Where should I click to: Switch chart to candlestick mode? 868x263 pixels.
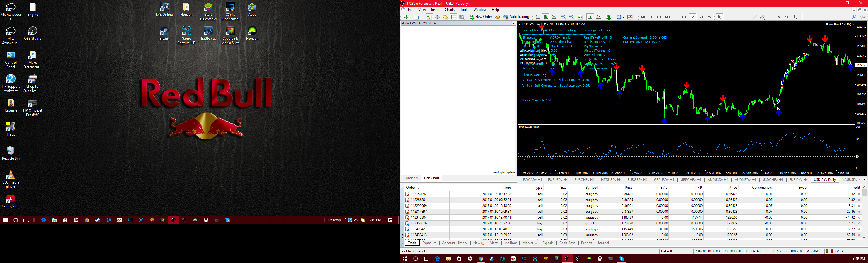pos(546,17)
